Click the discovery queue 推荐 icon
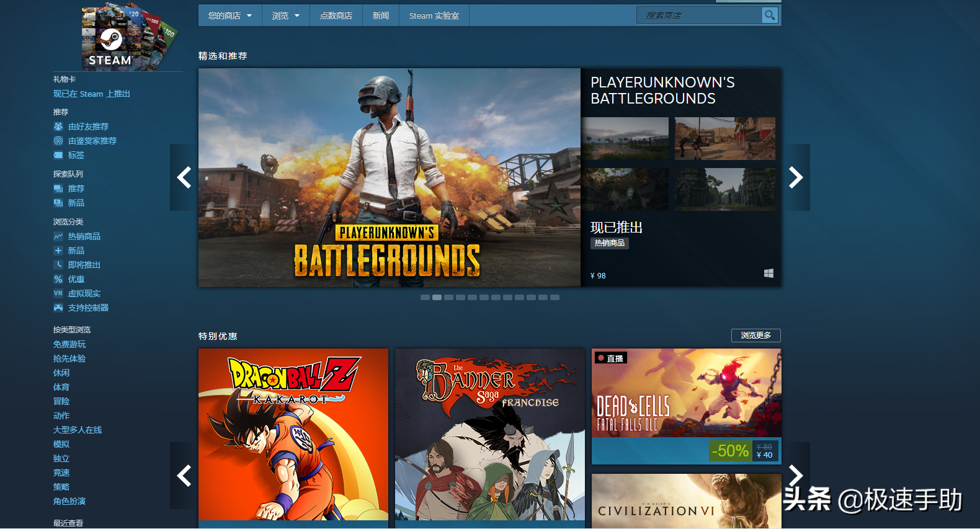The image size is (980, 529). [x=58, y=189]
